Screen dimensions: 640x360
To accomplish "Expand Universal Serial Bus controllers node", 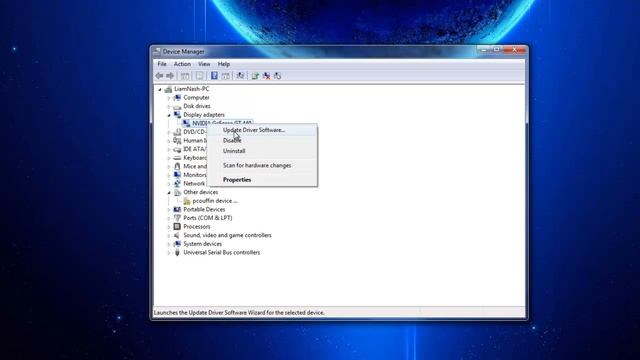I will [169, 253].
